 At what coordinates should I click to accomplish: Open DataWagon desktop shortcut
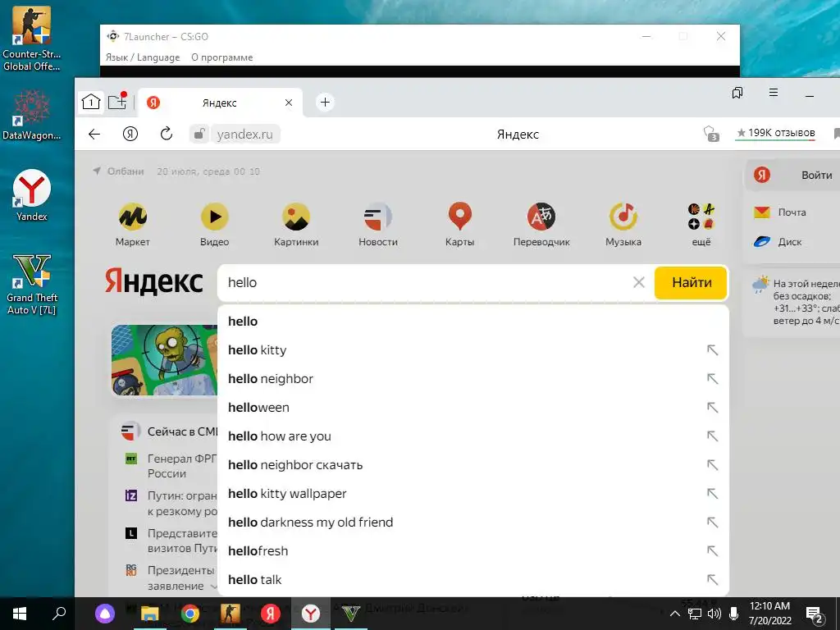32,115
